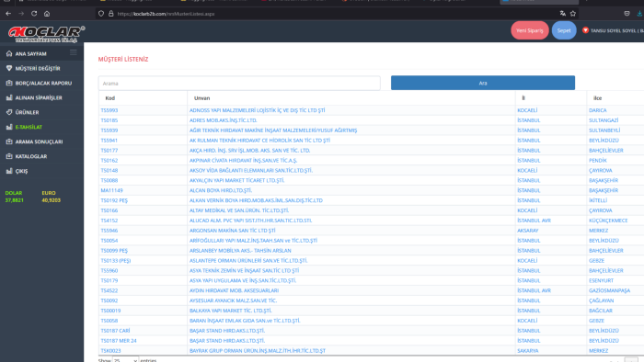Open MÜŞTERİ DEĞİŞTİR menu item
The width and height of the screenshot is (644, 362).
pyautogui.click(x=38, y=69)
